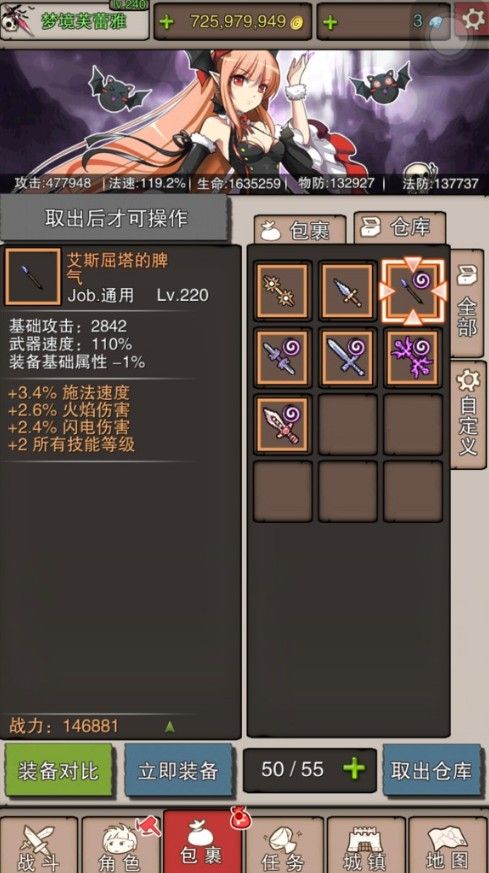Click the 取出仓库 withdraw button
Viewport: 489px width, 873px height.
(x=432, y=771)
